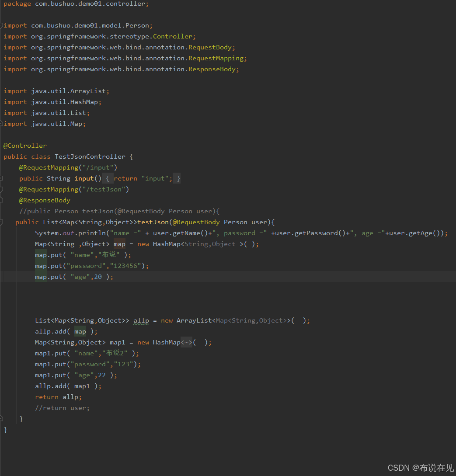Click the map.put "age",20 line
Image resolution: width=456 pixels, height=476 pixels.
coord(74,277)
